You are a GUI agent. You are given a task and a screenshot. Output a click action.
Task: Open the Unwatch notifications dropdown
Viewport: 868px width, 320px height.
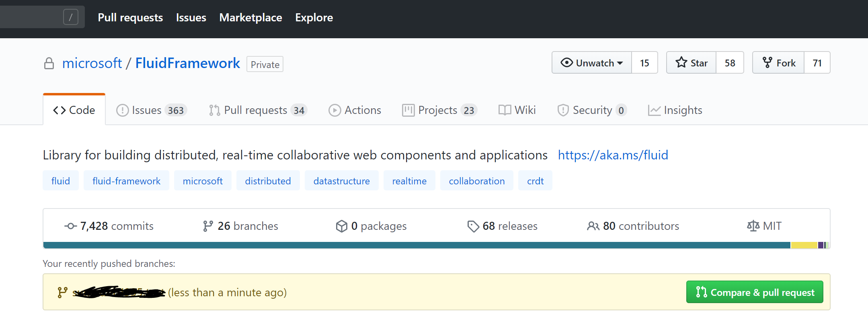[x=592, y=63]
